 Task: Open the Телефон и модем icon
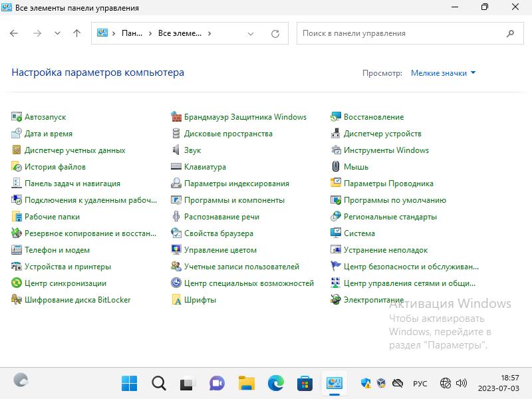(x=16, y=250)
